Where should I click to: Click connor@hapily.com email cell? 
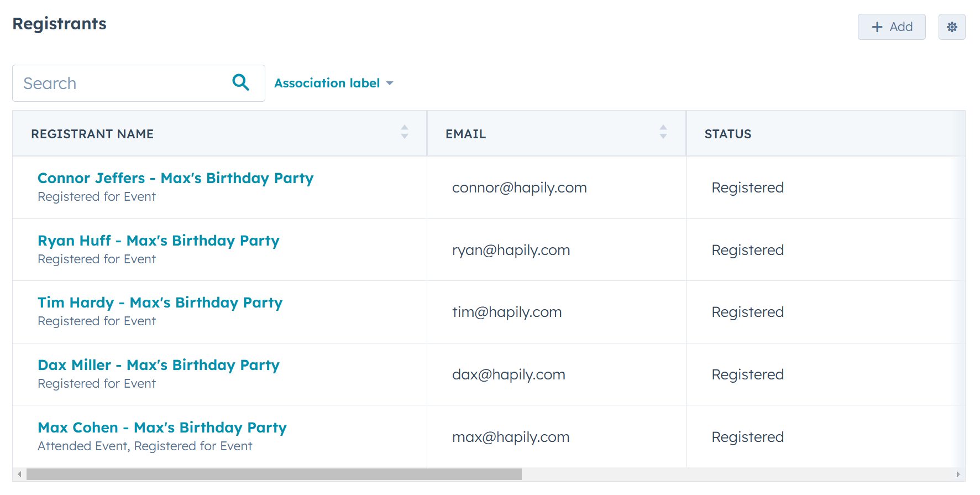[519, 188]
